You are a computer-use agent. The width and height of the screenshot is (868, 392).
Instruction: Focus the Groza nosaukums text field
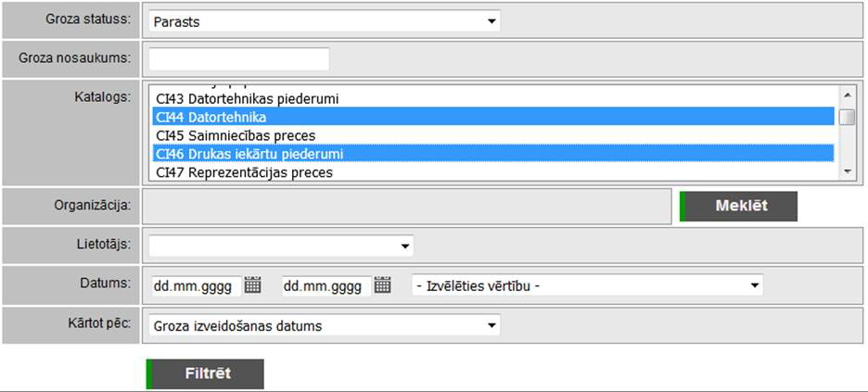(239, 59)
